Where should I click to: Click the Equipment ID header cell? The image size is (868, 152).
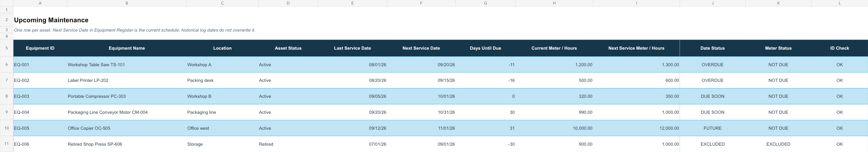point(40,48)
